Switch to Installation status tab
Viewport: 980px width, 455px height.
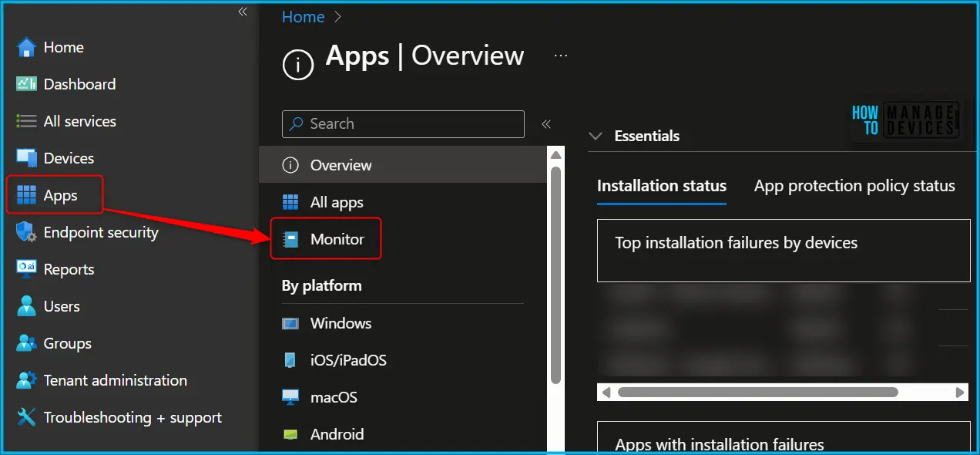[662, 186]
